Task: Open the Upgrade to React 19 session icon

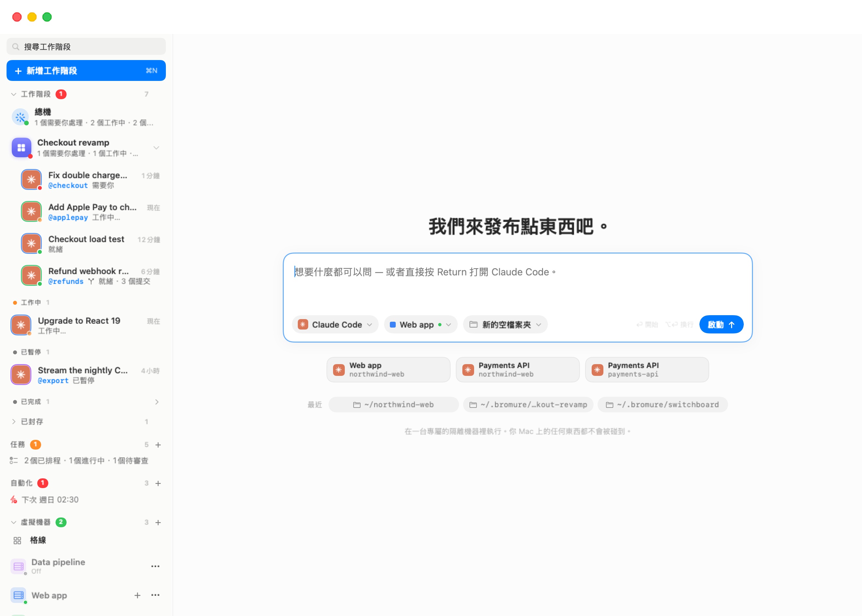Action: pyautogui.click(x=21, y=325)
